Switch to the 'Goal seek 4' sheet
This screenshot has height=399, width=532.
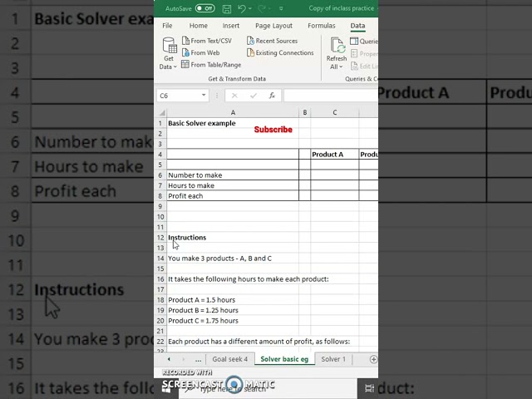[x=230, y=359]
